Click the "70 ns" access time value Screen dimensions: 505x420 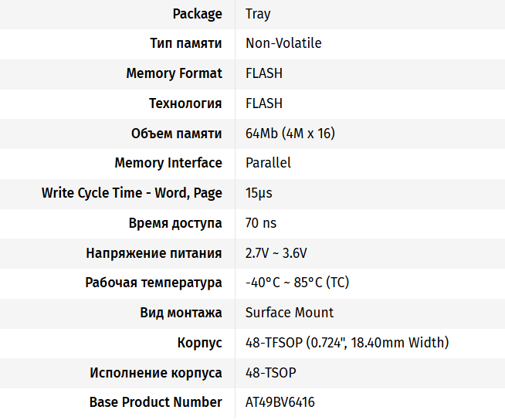tap(261, 223)
